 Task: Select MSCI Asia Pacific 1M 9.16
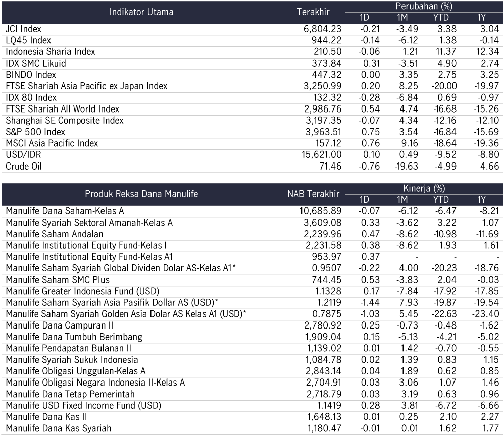tap(409, 143)
